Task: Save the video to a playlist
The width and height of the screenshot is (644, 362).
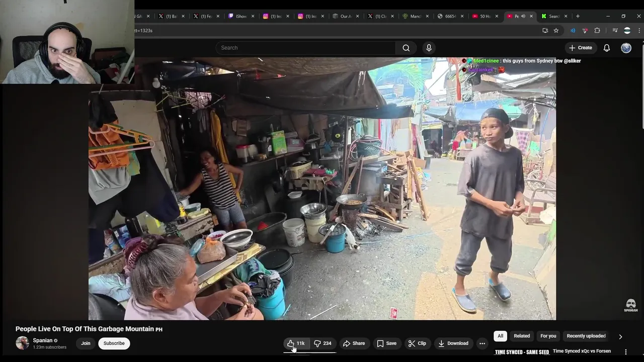Action: pos(386,343)
